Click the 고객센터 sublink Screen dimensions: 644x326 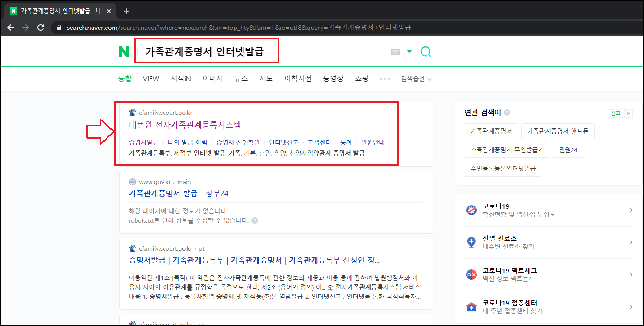click(319, 142)
